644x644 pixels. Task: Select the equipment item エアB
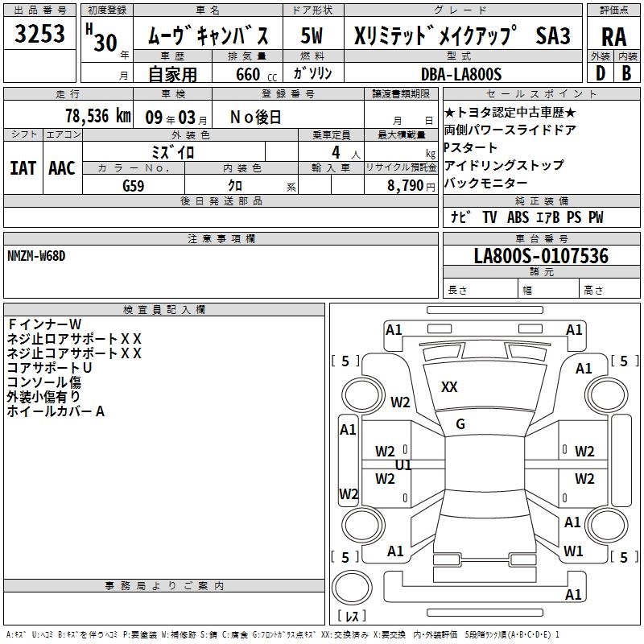(x=548, y=217)
